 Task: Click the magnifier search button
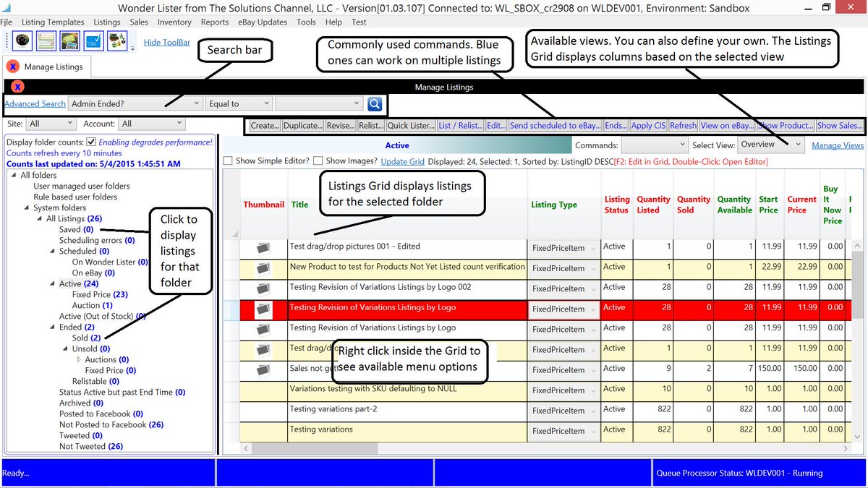pyautogui.click(x=375, y=104)
